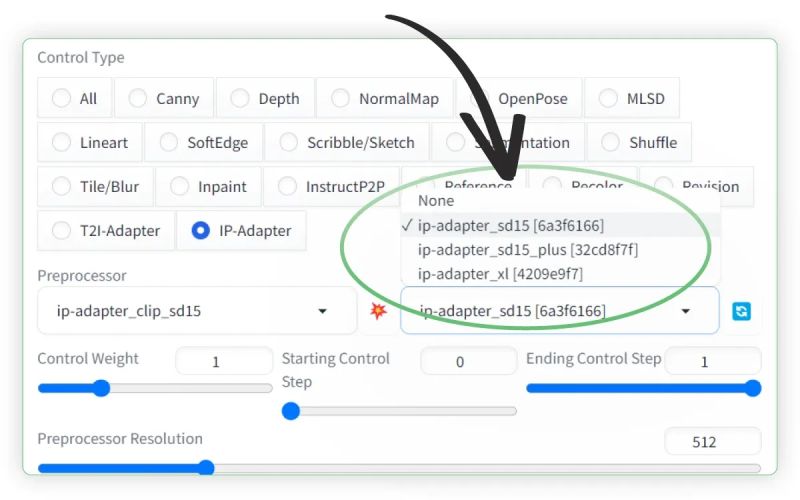
Task: Click the Starting Control Step slider handle
Action: coord(291,411)
